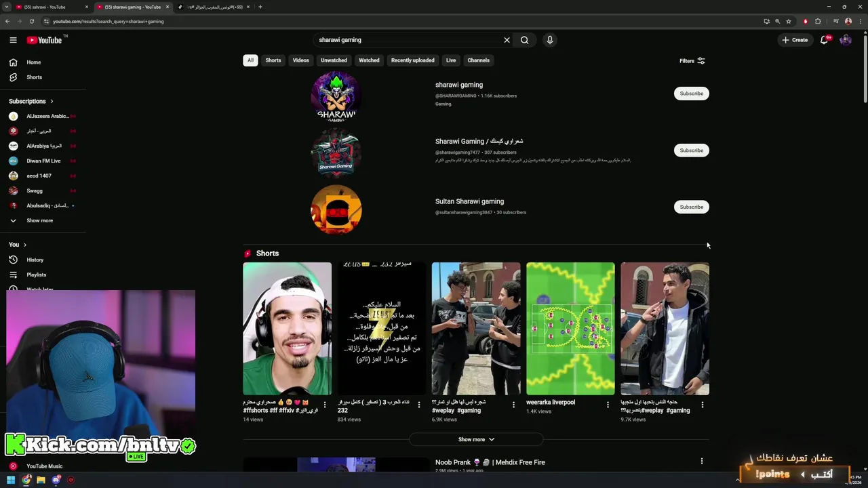Open Discord from taskbar
Viewport: 868px width, 488px height.
56,480
